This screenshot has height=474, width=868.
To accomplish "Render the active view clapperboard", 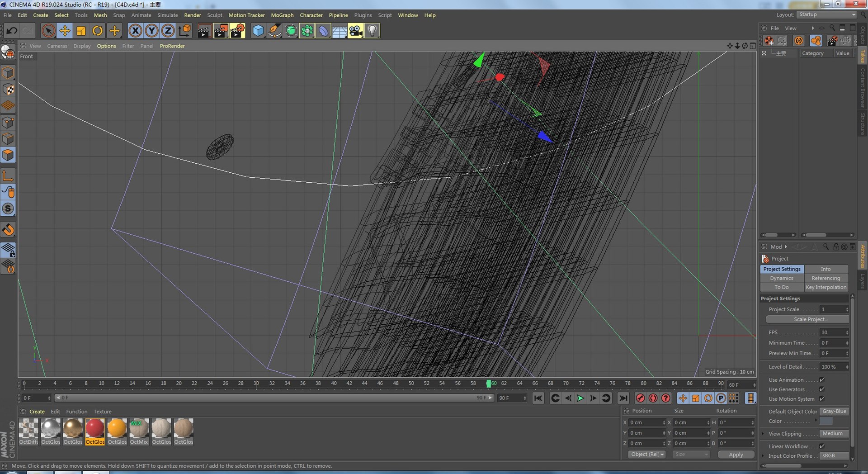I will coord(204,31).
